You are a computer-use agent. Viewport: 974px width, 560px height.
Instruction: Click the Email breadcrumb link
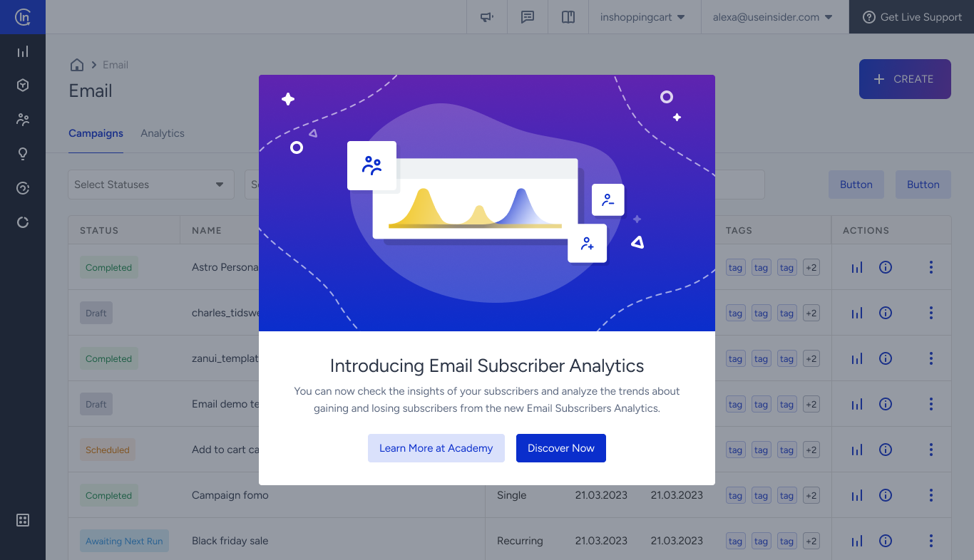pyautogui.click(x=116, y=65)
